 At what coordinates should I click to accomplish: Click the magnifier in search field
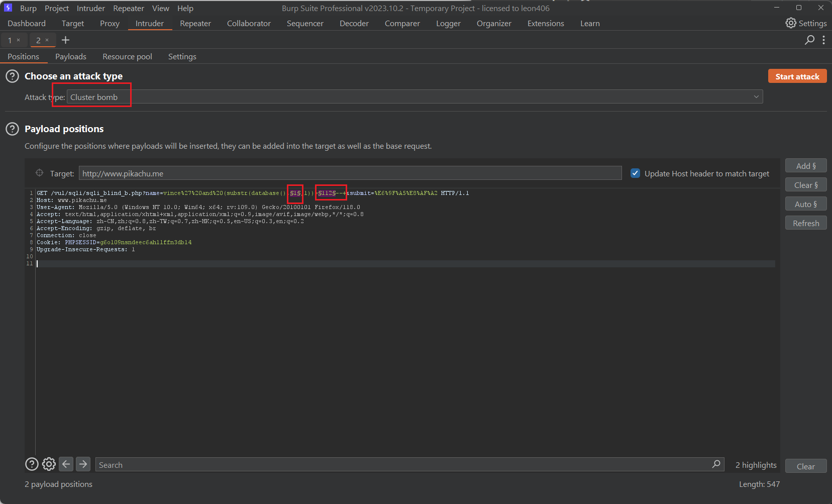point(716,464)
